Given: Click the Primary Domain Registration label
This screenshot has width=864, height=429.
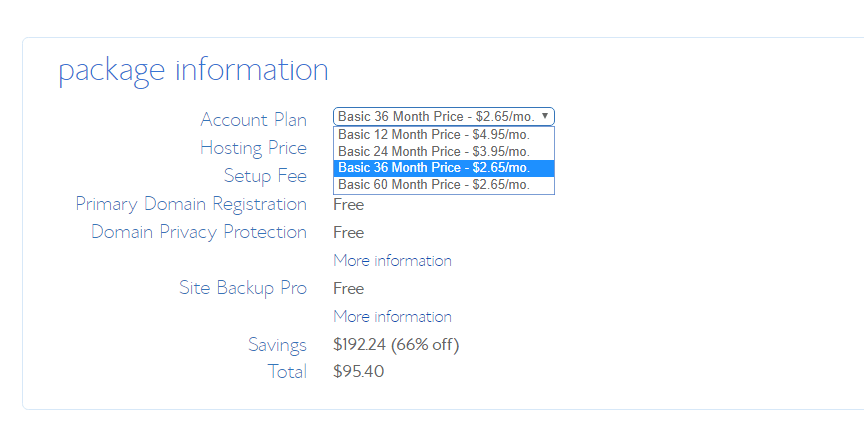Looking at the screenshot, I should [x=191, y=204].
